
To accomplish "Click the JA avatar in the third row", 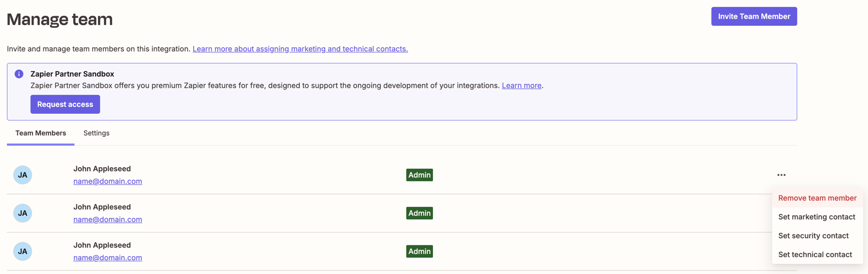I will click(23, 251).
